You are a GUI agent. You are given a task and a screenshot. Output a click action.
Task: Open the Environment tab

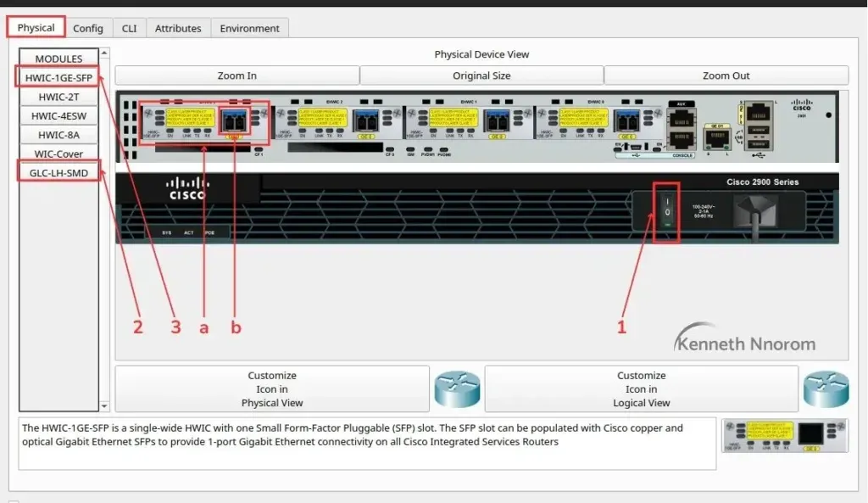tap(250, 28)
